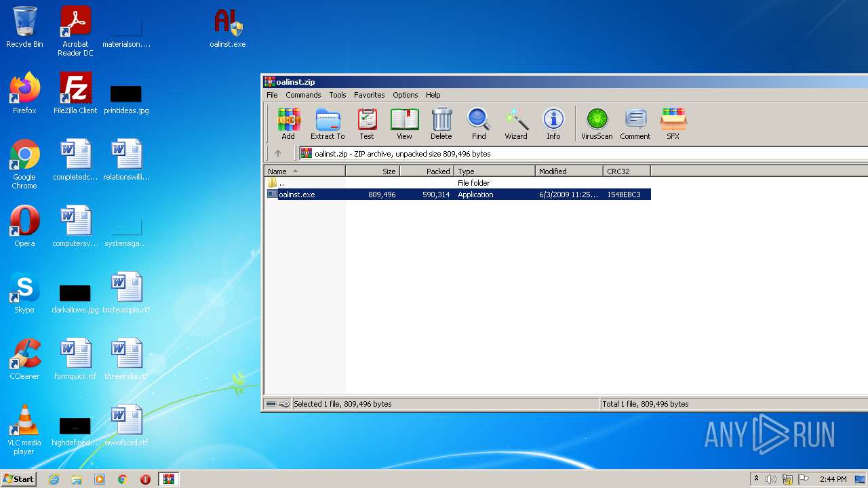Click the View toolbar icon

(x=404, y=123)
